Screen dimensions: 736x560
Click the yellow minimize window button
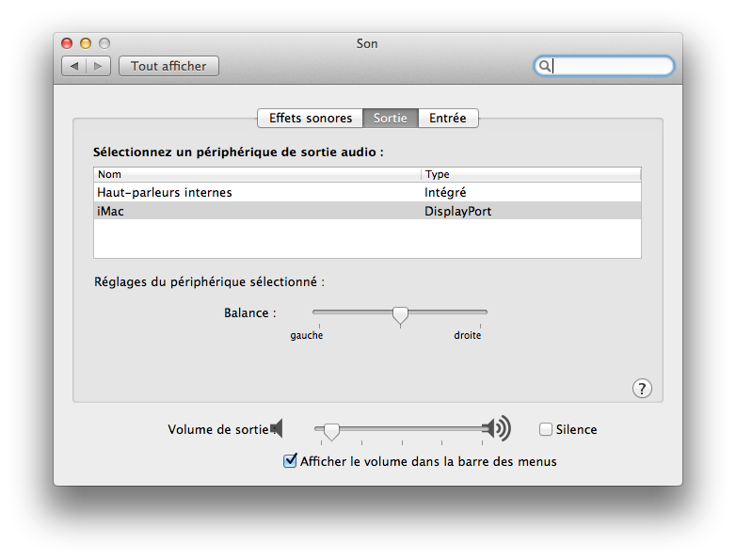tap(86, 43)
